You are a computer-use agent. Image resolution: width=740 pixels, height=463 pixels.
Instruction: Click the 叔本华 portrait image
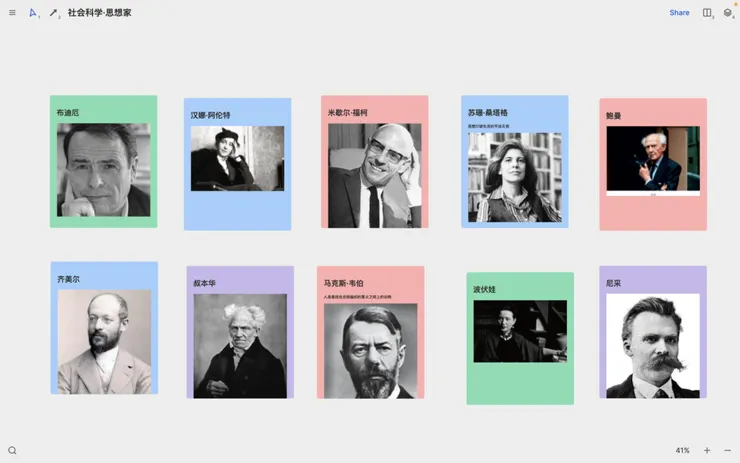[240, 346]
